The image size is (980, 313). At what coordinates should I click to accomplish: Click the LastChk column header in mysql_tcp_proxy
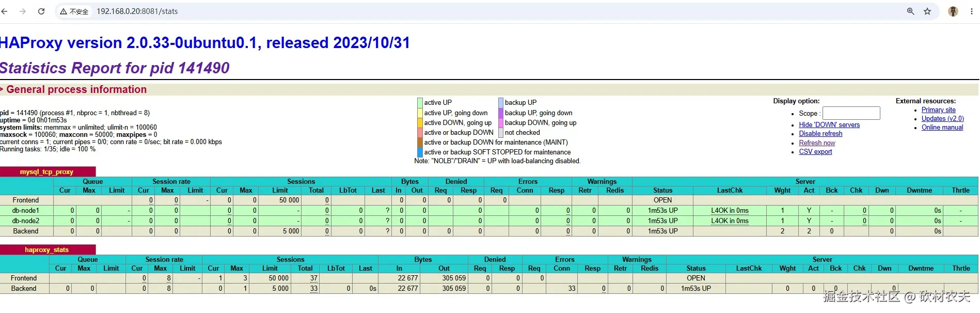(x=730, y=191)
